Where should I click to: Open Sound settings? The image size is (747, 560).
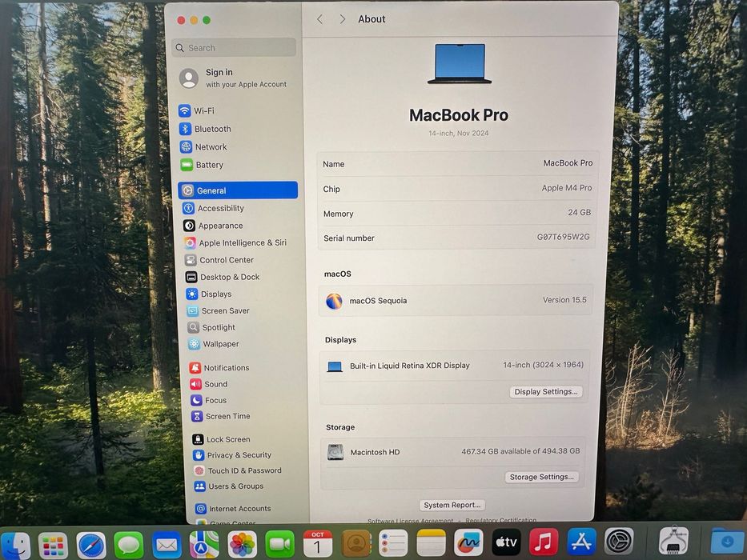click(x=209, y=384)
